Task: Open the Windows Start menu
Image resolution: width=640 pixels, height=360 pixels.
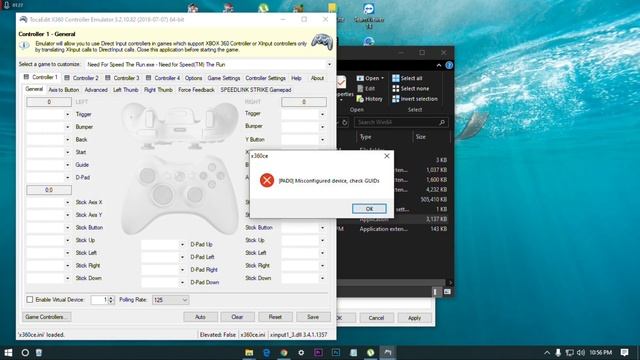Action: [x=8, y=353]
